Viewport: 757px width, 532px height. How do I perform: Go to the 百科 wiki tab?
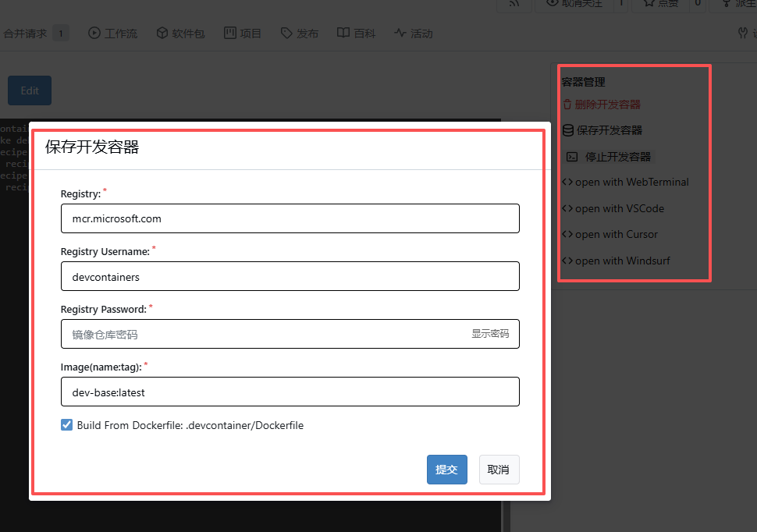(x=356, y=34)
